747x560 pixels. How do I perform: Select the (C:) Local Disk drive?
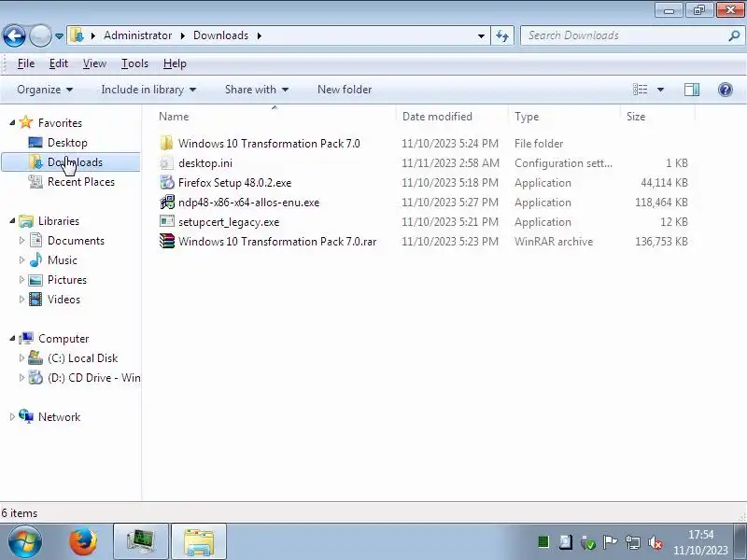[x=82, y=358]
